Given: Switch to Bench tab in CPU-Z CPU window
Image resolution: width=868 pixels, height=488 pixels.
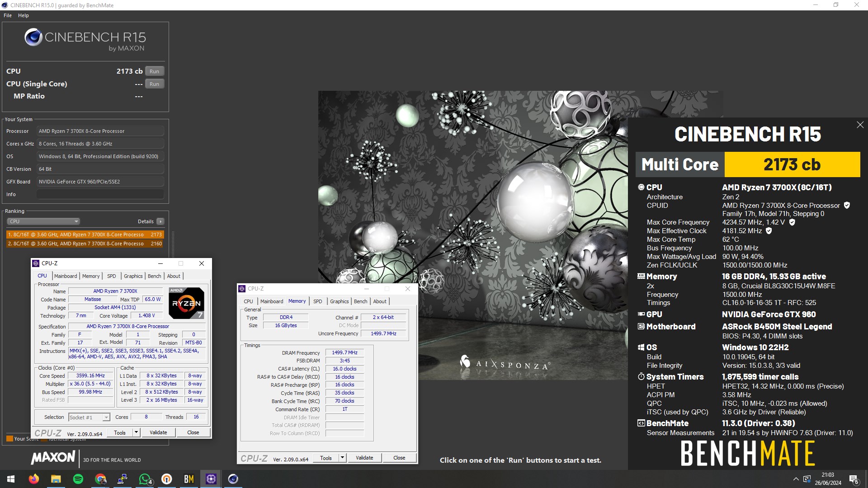Looking at the screenshot, I should pos(155,276).
